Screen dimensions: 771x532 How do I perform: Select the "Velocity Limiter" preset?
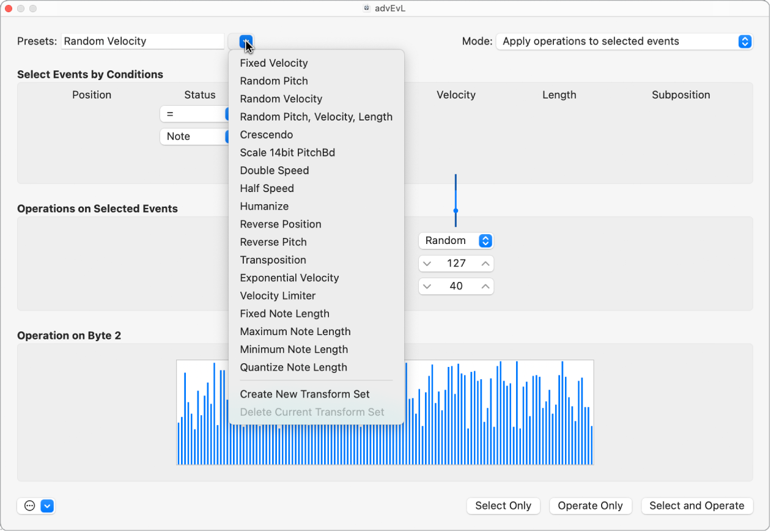pos(278,295)
